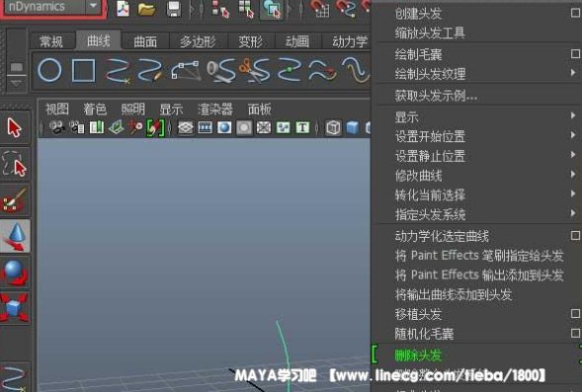Open options box for 创建头发
The width and height of the screenshot is (582, 392).
(575, 13)
